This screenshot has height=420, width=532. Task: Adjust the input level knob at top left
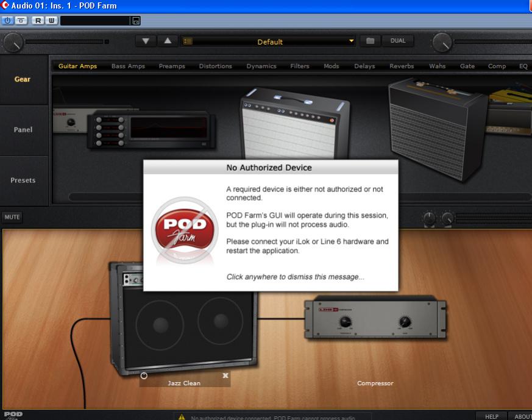point(13,43)
